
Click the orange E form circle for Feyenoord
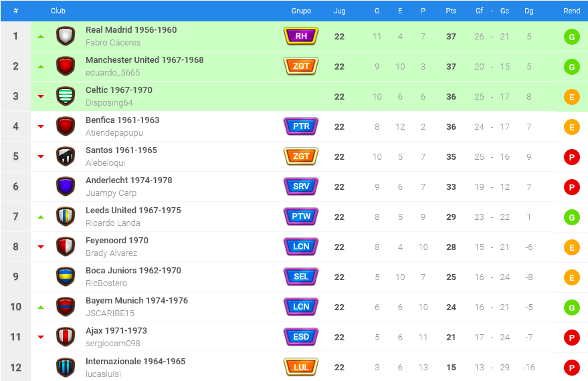pyautogui.click(x=571, y=247)
